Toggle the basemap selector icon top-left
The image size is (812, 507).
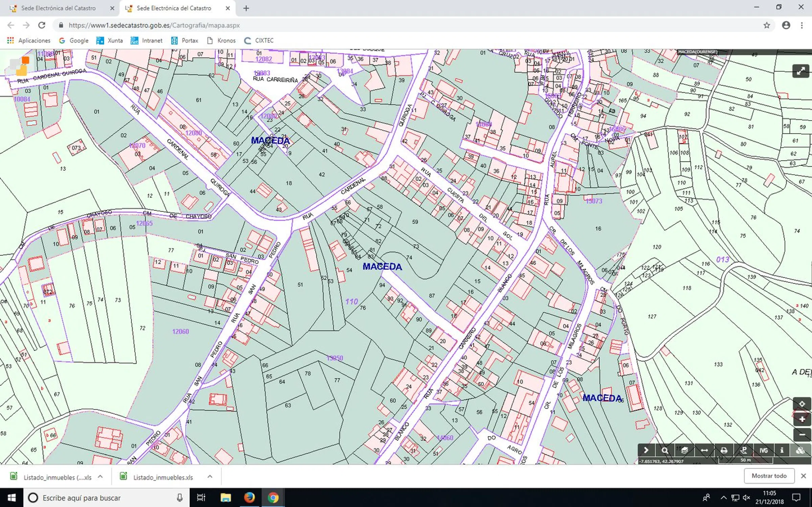(20, 65)
